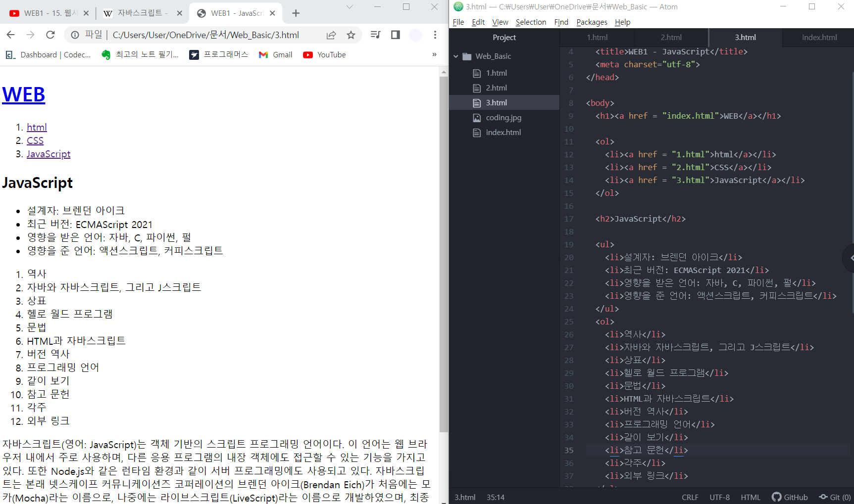Viewport: 854px width, 504px height.
Task: Open Git (0) panel from status bar
Action: tap(835, 497)
